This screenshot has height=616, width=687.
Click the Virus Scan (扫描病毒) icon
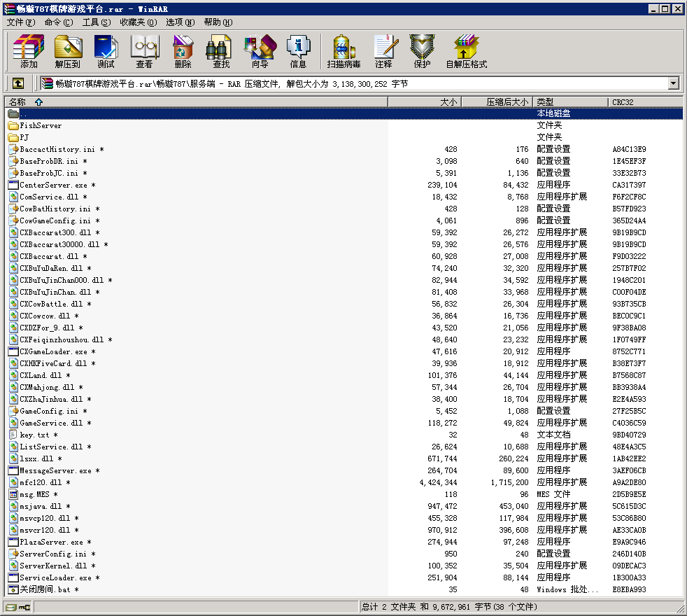pyautogui.click(x=343, y=51)
